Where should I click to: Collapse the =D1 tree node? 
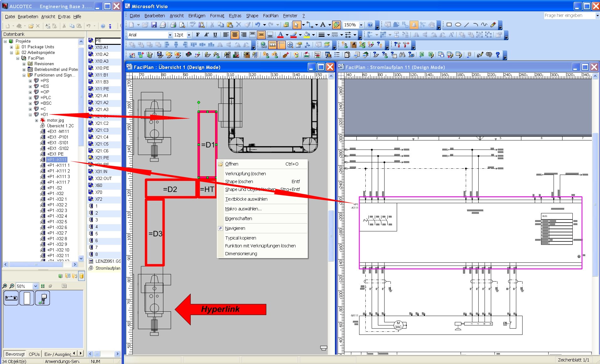[x=30, y=115]
